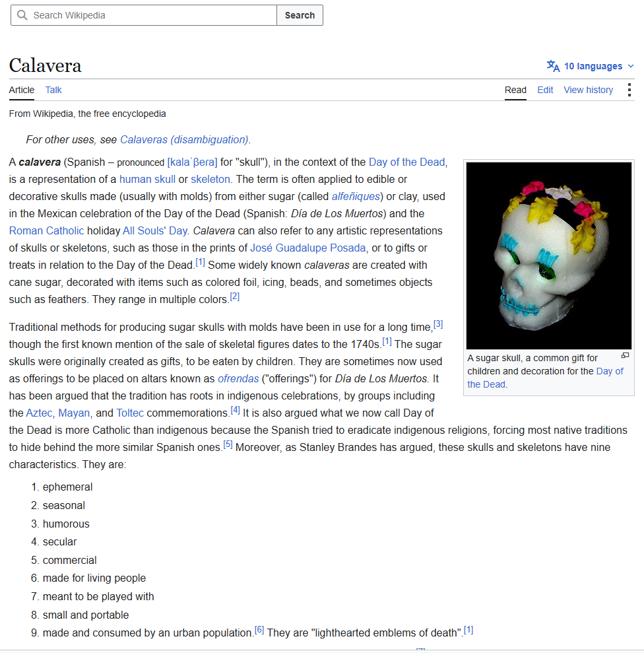644x653 pixels.
Task: Click the list item 'seasonal'
Action: click(x=64, y=505)
